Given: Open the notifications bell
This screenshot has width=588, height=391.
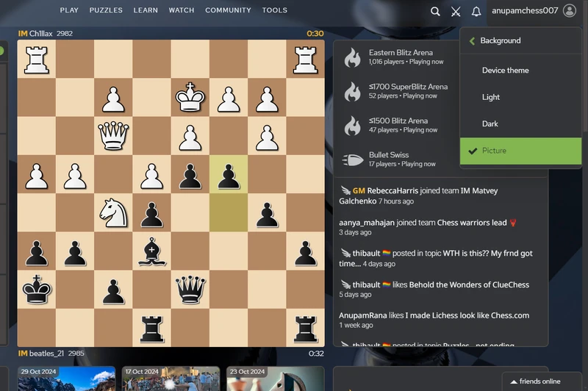Looking at the screenshot, I should tap(476, 11).
